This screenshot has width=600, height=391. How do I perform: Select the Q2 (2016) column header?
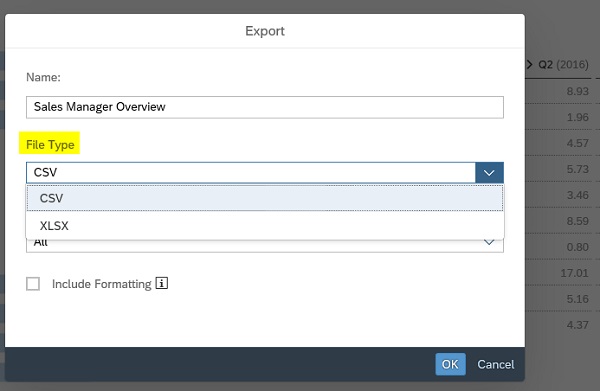563,64
